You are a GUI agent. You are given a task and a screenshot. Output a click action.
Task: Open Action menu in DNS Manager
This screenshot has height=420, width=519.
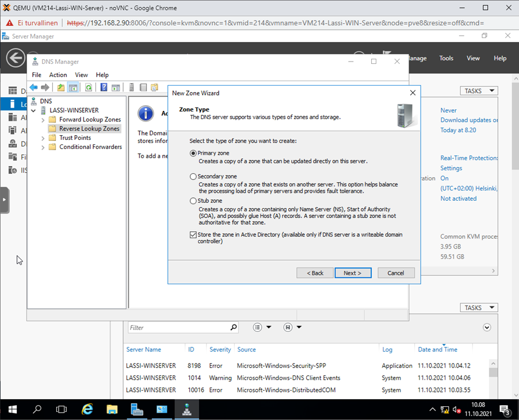[x=58, y=75]
